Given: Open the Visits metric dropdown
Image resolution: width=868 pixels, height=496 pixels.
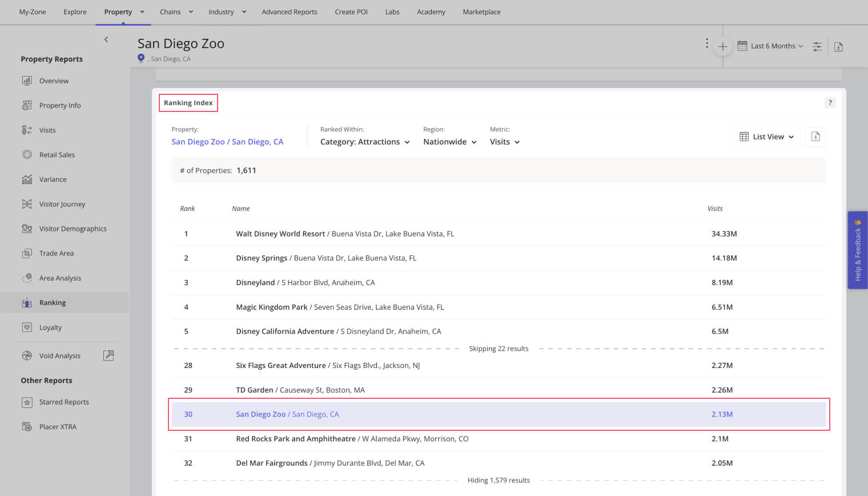Looking at the screenshot, I should click(x=505, y=142).
